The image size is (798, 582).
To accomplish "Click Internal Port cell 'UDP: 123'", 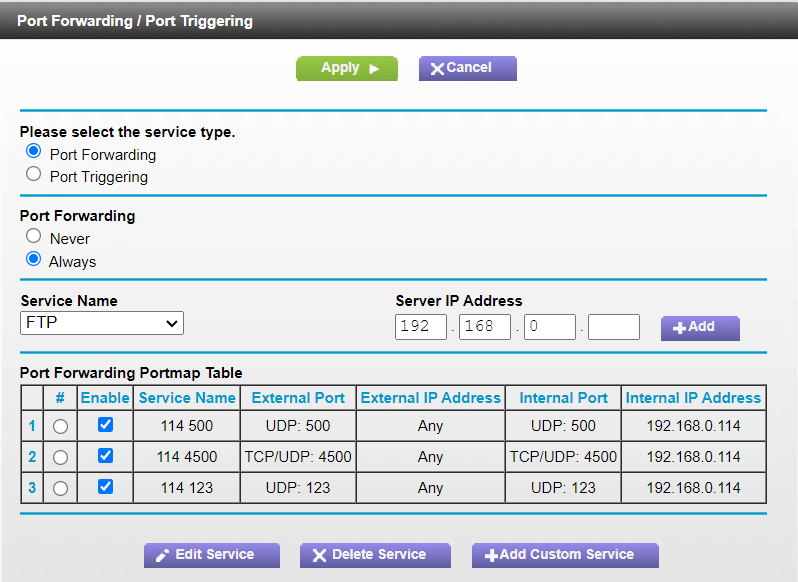I will click(x=563, y=488).
